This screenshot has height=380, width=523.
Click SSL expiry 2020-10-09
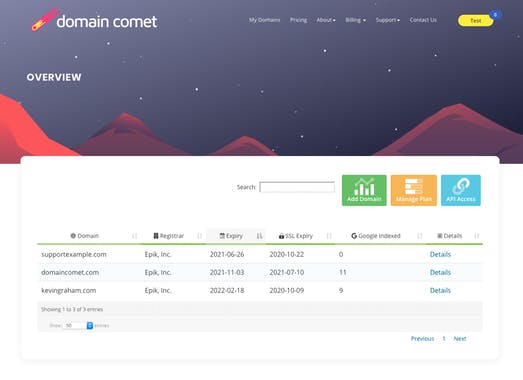287,291
